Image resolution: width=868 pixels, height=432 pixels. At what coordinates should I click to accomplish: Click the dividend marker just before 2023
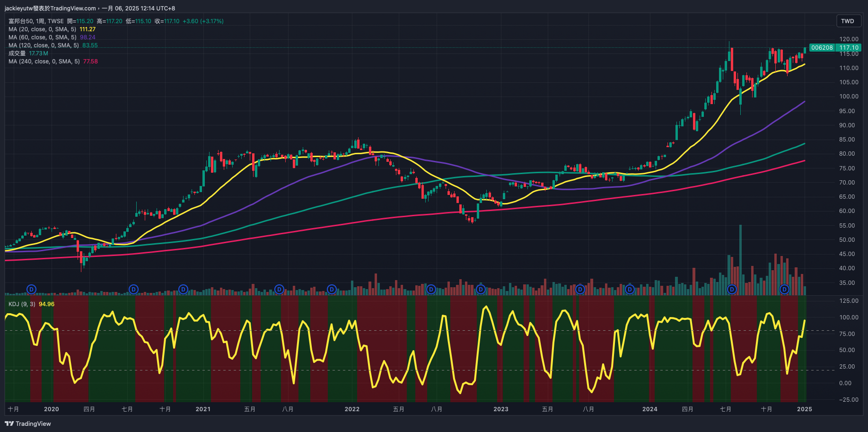pyautogui.click(x=481, y=289)
